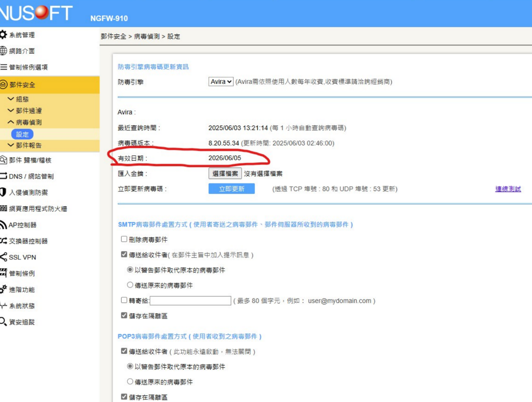Enable the SMTP 刪除病毒郵件 checkbox

point(124,239)
